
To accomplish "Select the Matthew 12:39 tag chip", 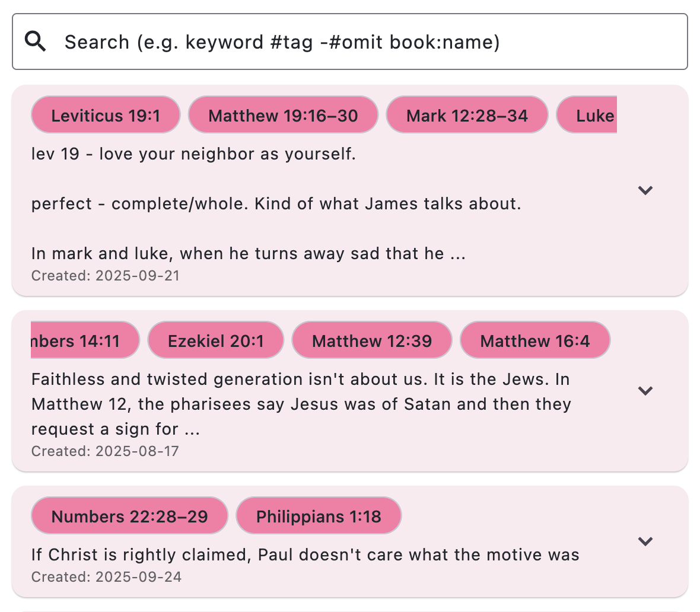I will click(371, 340).
